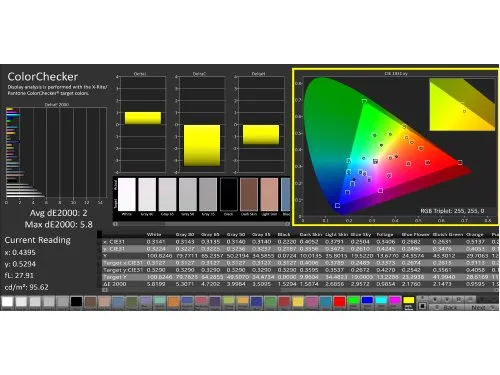Image resolution: width=500 pixels, height=375 pixels.
Task: Select the Black comparison patch
Action: pyautogui.click(x=229, y=194)
